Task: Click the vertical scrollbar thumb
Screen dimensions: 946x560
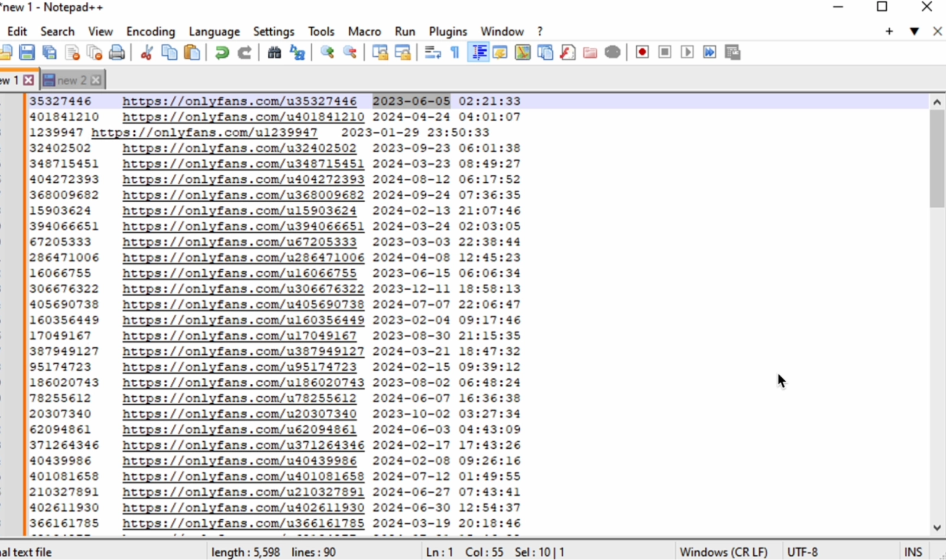Action: point(937,158)
